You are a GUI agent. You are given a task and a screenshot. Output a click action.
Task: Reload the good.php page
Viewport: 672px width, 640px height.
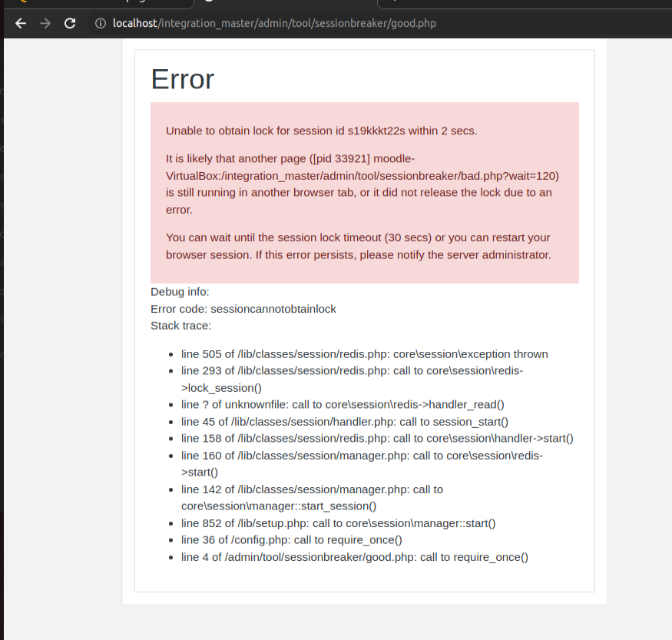[x=70, y=23]
